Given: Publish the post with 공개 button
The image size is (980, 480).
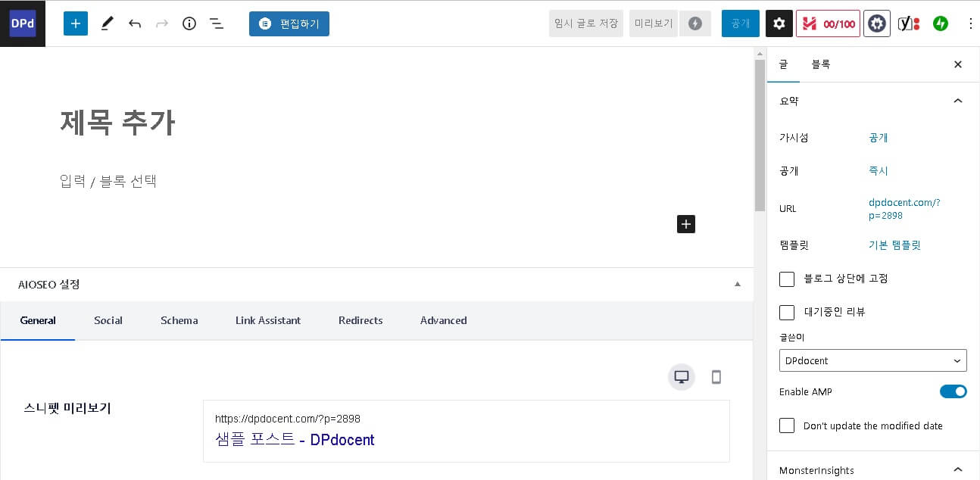Looking at the screenshot, I should point(741,23).
